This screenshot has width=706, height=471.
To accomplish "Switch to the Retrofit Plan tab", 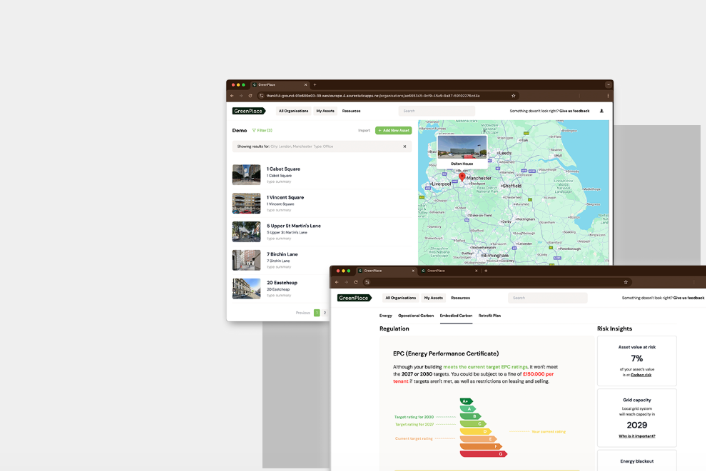I will [x=489, y=316].
